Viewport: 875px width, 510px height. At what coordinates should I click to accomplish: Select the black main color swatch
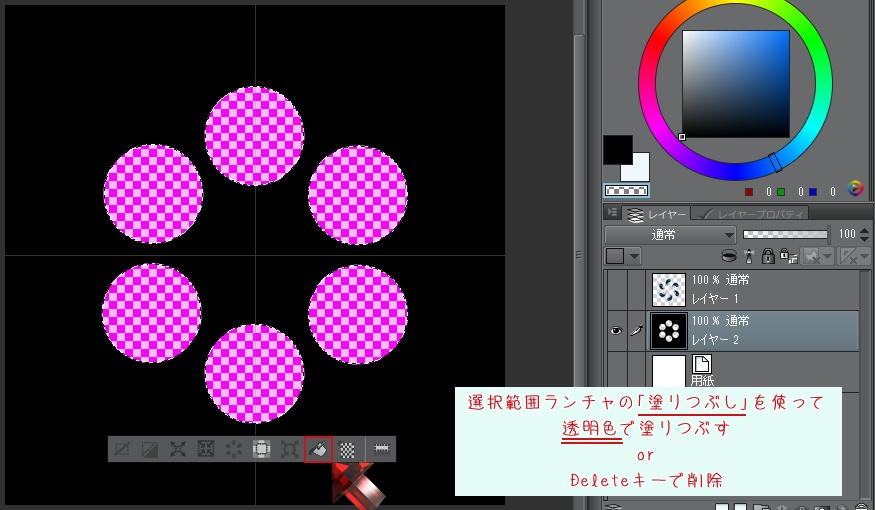click(617, 150)
